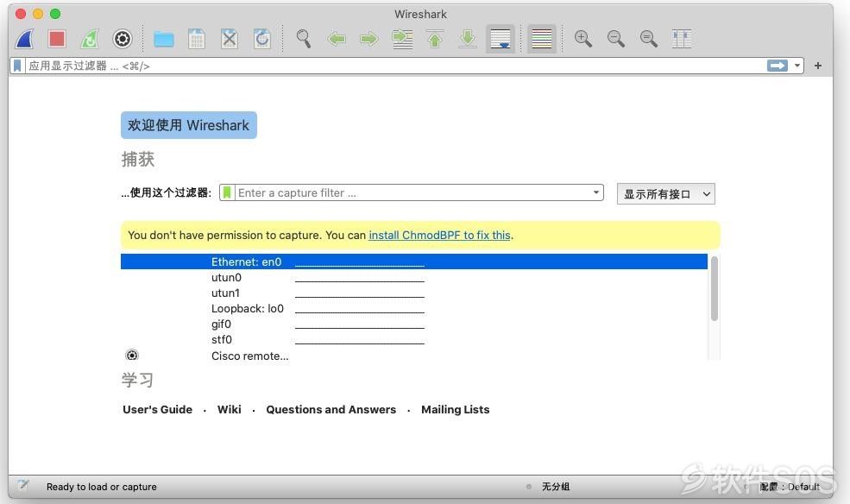
Task: Jump to last packet icon
Action: [x=467, y=39]
